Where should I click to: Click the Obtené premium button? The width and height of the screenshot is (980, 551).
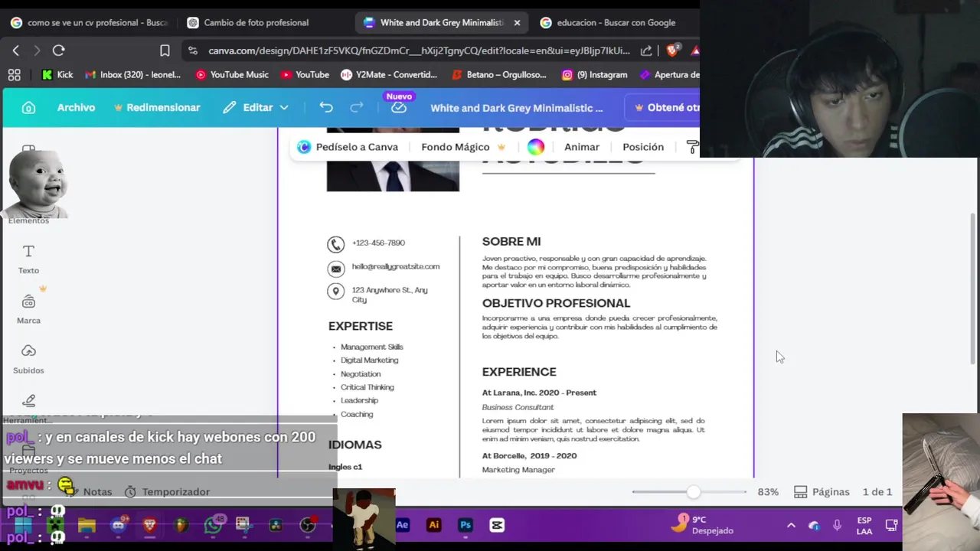coord(665,108)
